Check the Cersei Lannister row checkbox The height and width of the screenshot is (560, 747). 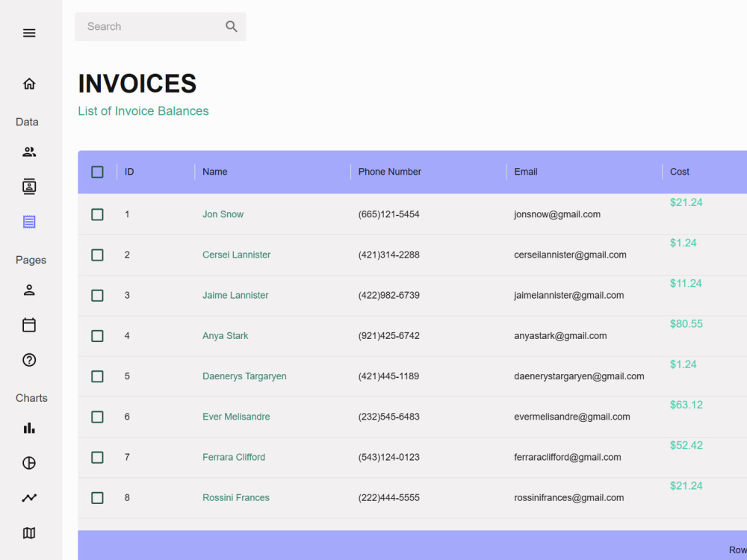[x=97, y=255]
